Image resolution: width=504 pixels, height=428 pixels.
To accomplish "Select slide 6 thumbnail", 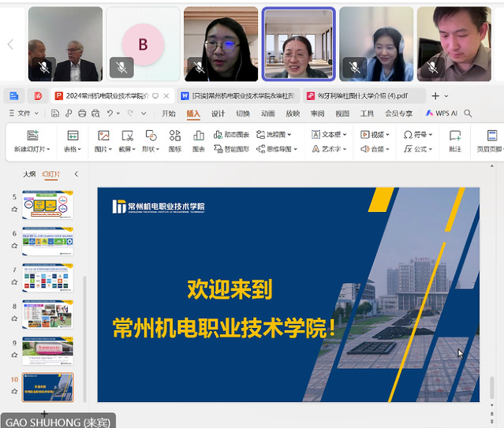I will pyautogui.click(x=48, y=241).
